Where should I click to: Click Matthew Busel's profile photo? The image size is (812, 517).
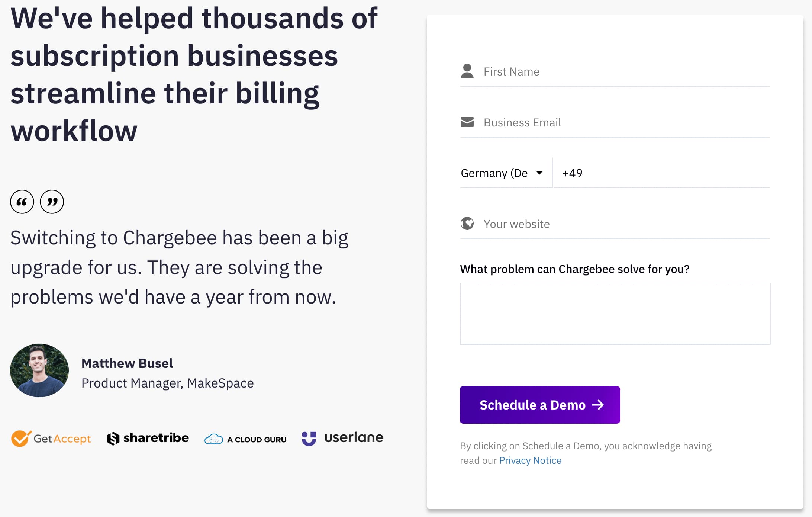[x=39, y=370]
